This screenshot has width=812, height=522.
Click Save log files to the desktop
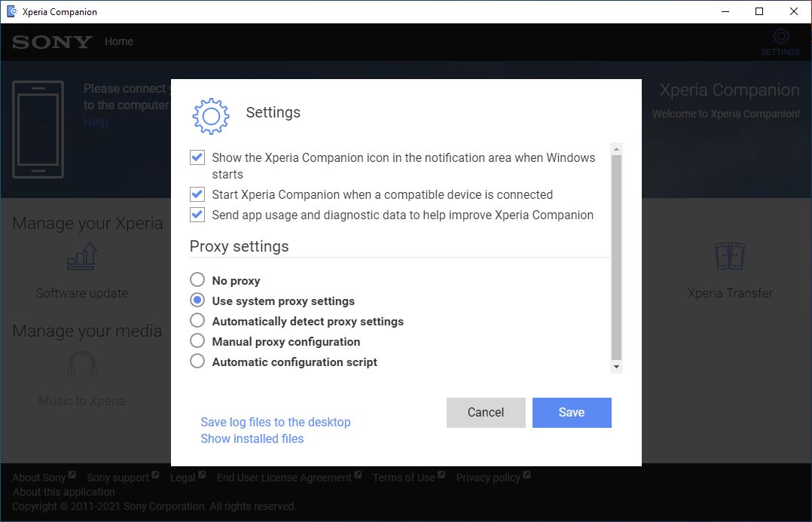click(276, 422)
